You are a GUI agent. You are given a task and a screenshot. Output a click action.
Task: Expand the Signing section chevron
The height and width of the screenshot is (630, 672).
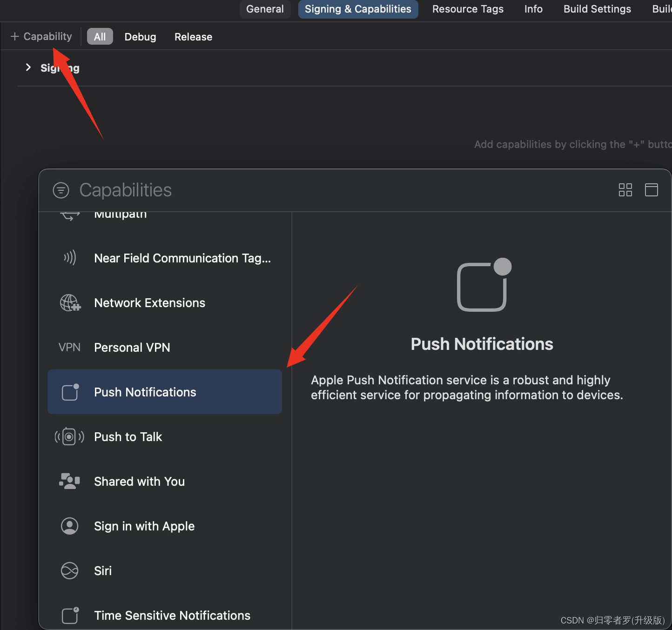[28, 67]
